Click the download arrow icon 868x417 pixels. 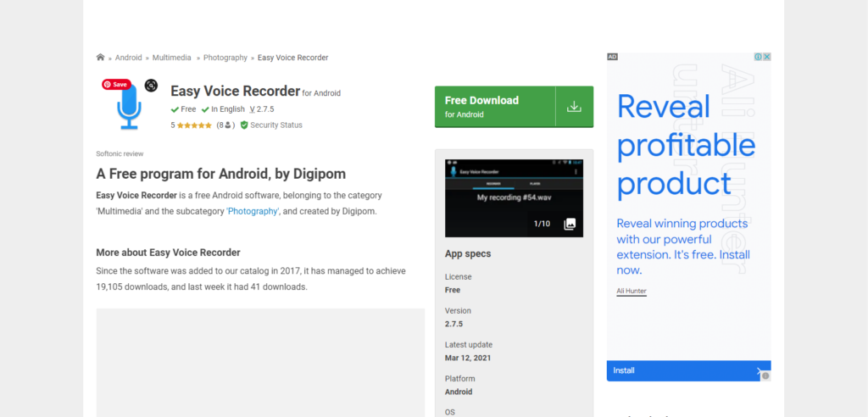click(x=574, y=106)
